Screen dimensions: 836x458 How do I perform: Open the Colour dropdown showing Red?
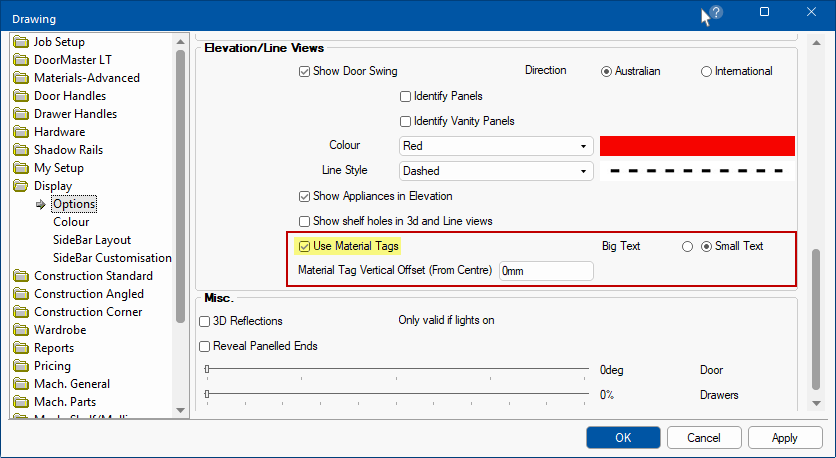[495, 146]
